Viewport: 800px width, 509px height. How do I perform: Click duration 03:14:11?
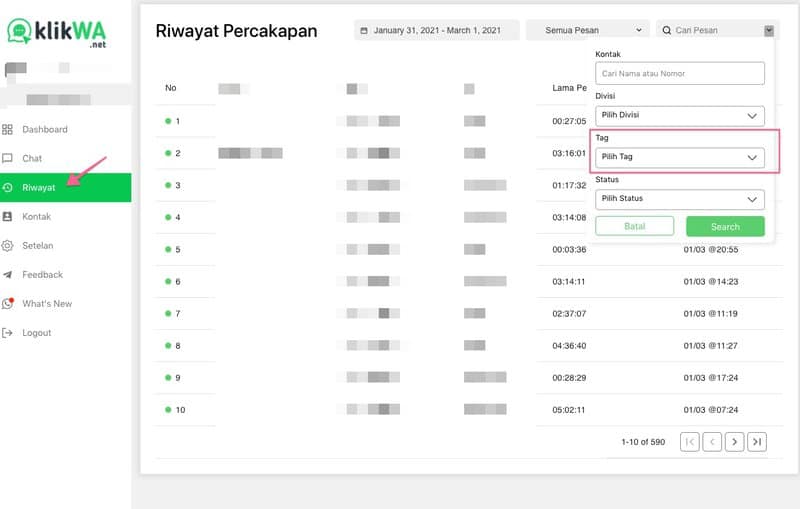pos(569,282)
